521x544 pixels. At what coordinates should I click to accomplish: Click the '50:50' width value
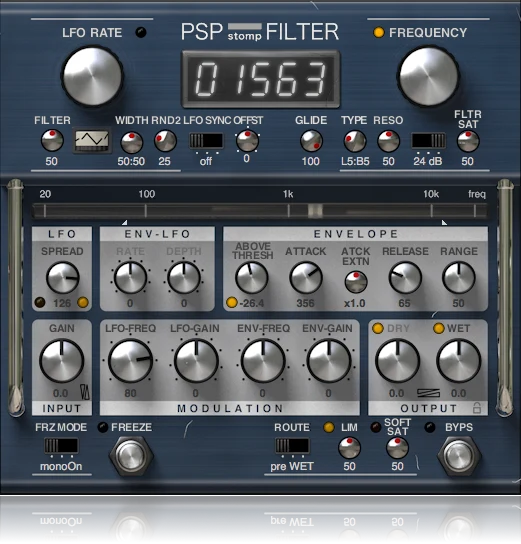(x=131, y=161)
